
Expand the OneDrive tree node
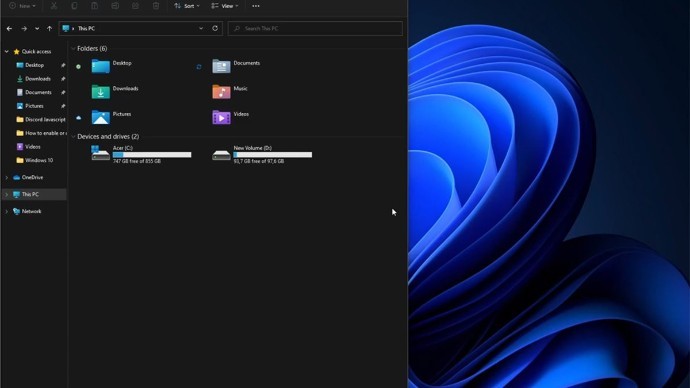(7, 178)
